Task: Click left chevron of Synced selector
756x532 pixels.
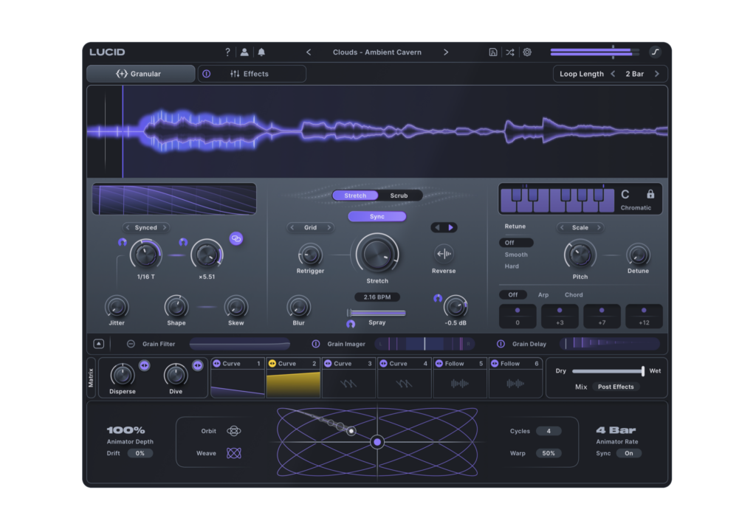Action: 128,227
